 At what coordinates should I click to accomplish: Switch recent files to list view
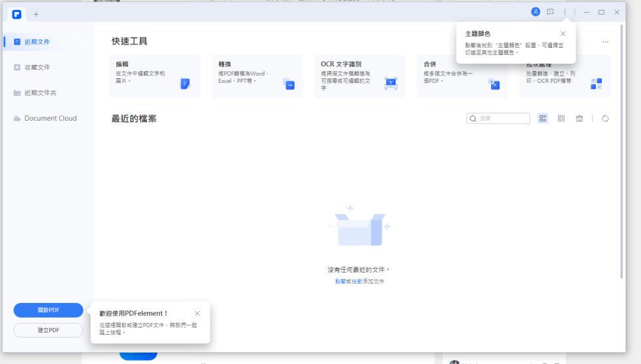click(x=543, y=119)
